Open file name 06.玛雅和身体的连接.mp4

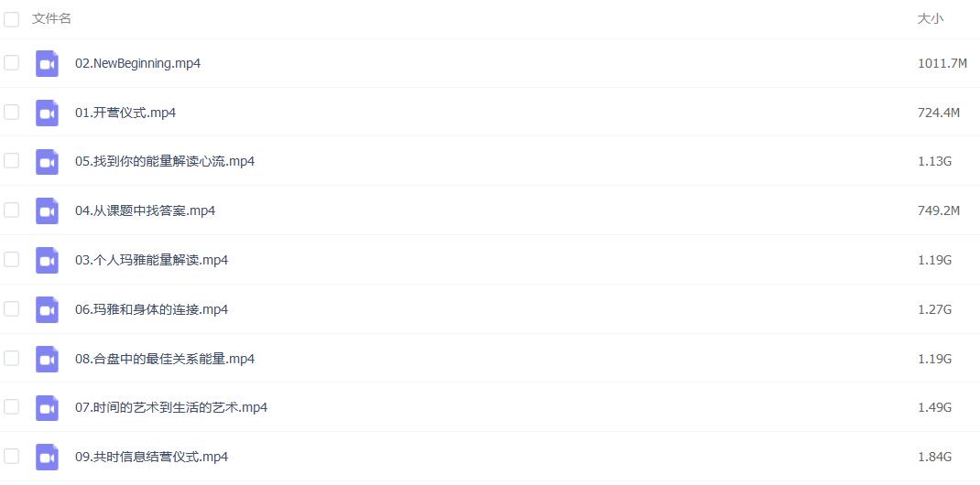(x=152, y=309)
